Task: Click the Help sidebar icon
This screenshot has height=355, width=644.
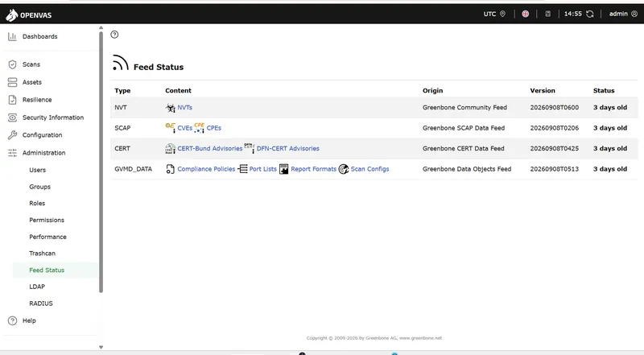Action: (12, 320)
